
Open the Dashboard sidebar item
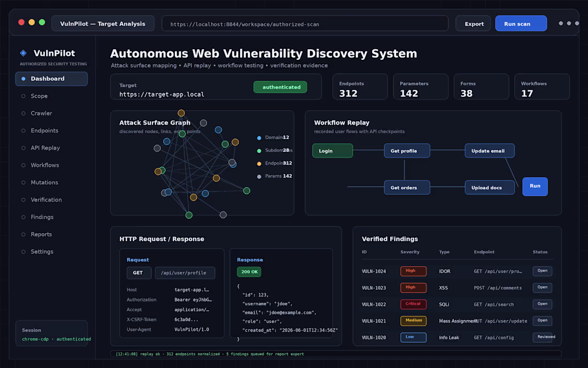click(x=51, y=79)
